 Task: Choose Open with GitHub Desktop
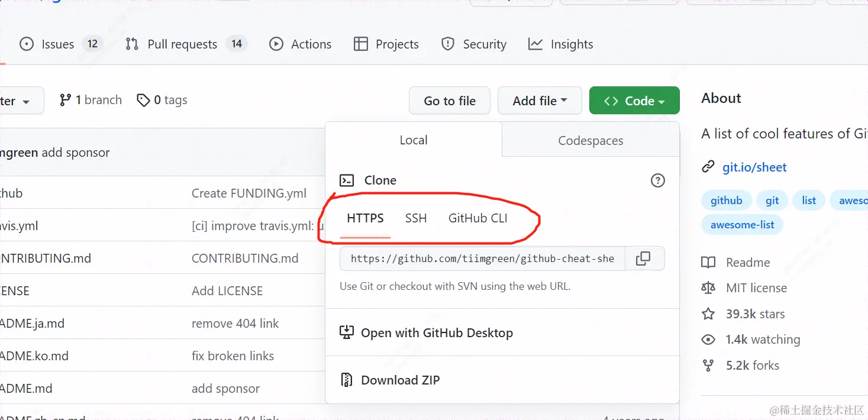click(502, 332)
